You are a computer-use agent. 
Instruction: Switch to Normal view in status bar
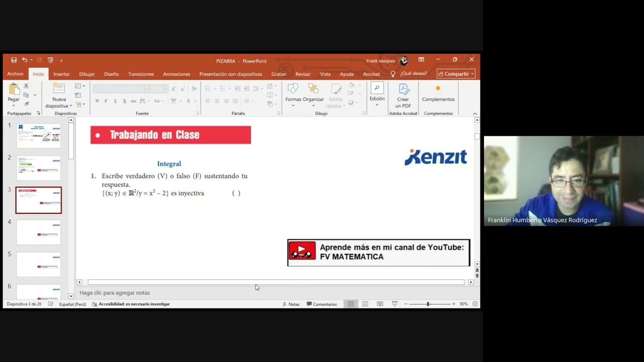tap(351, 304)
